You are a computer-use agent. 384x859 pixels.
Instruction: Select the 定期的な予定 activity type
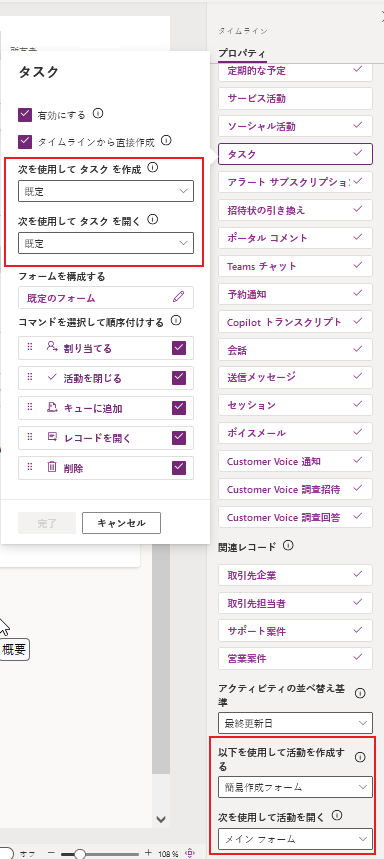[295, 71]
